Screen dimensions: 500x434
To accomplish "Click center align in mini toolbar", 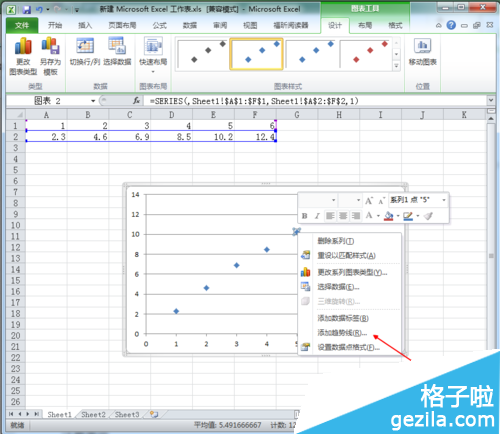I will tap(343, 216).
